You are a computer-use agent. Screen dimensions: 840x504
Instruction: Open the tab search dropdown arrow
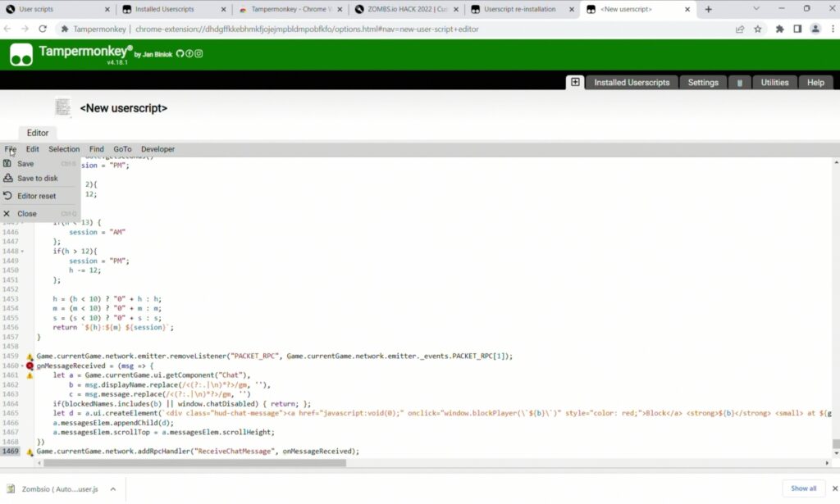tap(756, 8)
